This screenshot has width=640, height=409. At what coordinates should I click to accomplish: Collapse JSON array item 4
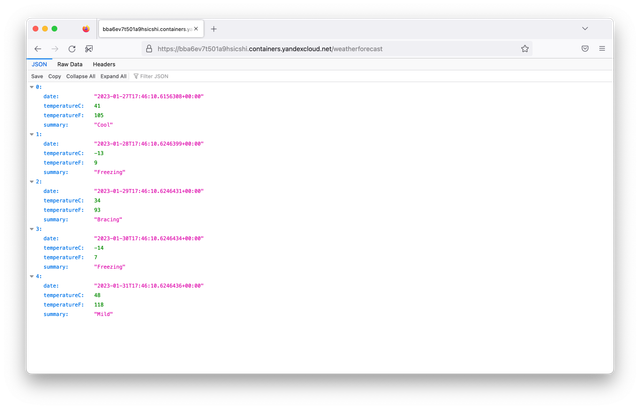point(32,276)
